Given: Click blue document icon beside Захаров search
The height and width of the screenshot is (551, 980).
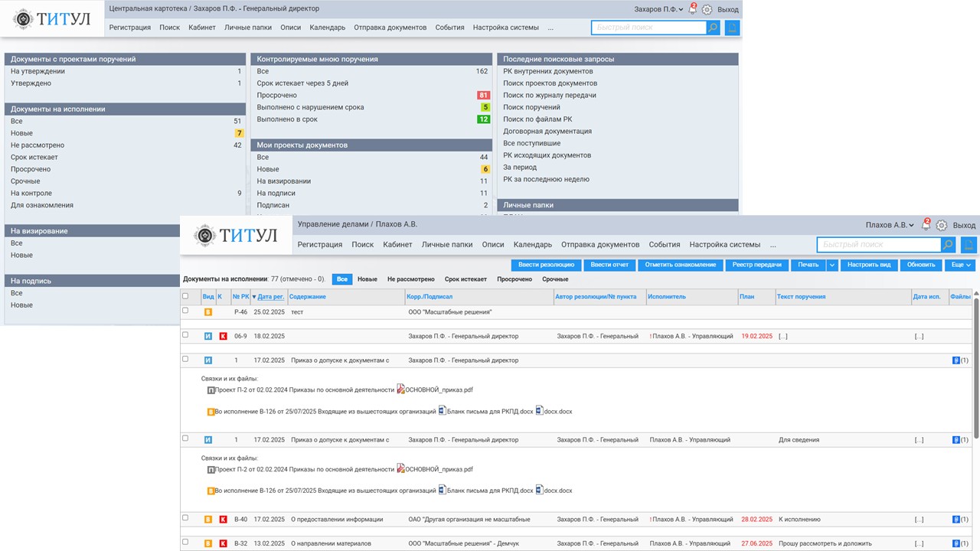Looking at the screenshot, I should 732,28.
